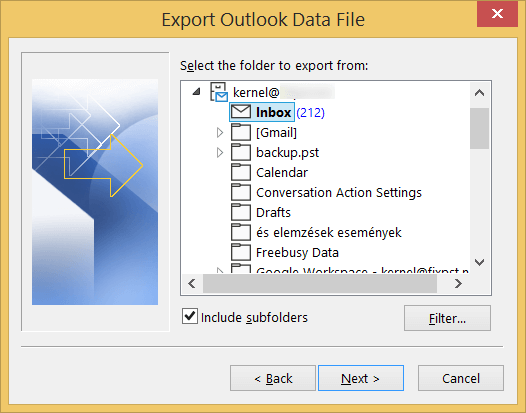
Task: Select the Calendar folder name
Action: point(282,172)
